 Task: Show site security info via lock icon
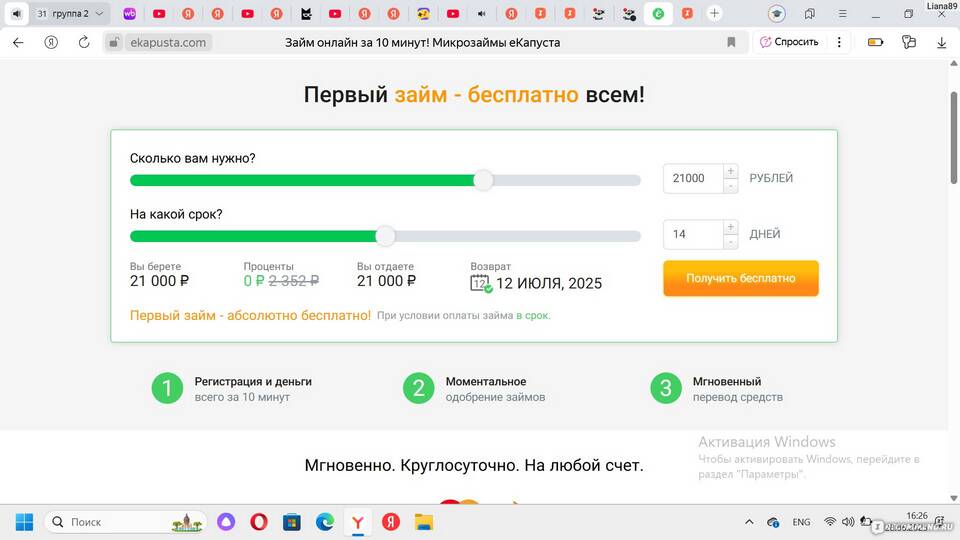pos(113,42)
